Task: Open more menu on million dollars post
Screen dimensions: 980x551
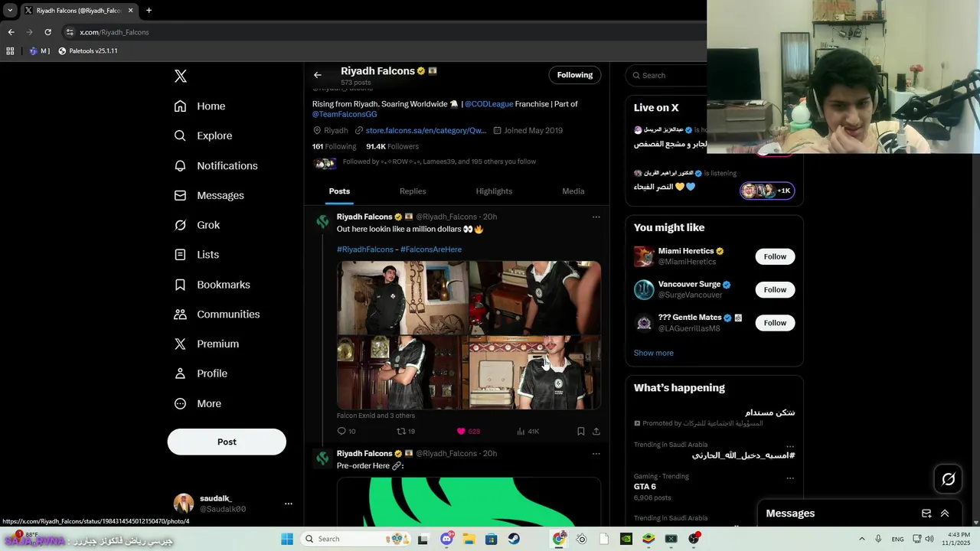Action: (596, 217)
